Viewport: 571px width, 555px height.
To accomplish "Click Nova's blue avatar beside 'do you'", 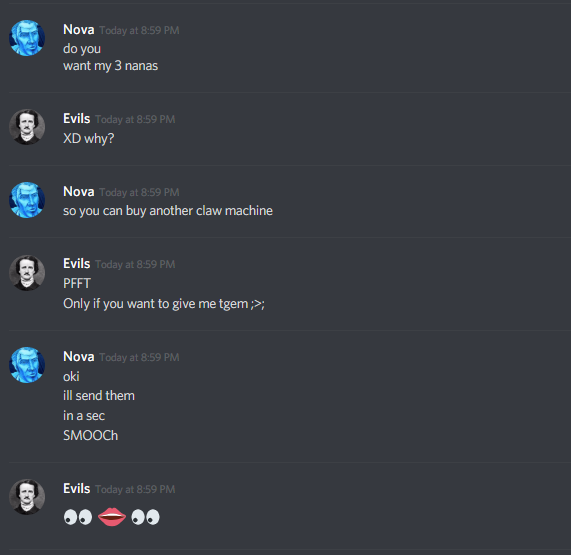I will pos(27,38).
